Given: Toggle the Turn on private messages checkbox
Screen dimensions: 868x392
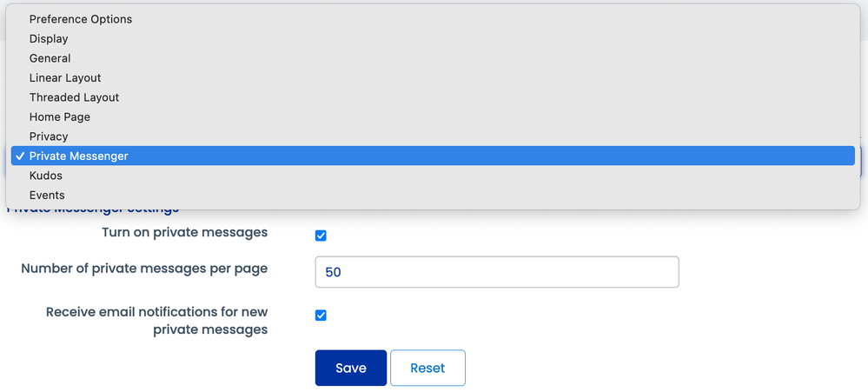Looking at the screenshot, I should [321, 236].
